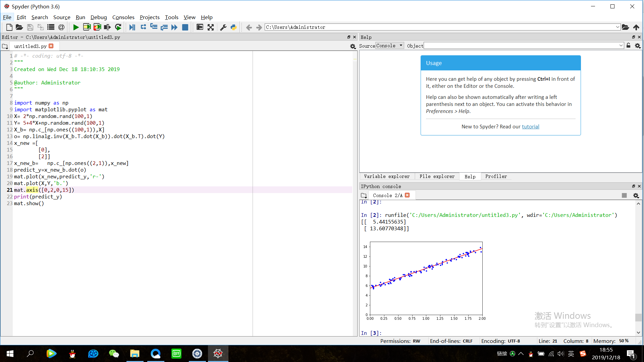Step into function debug icon
Image resolution: width=644 pixels, height=362 pixels.
coord(154,27)
